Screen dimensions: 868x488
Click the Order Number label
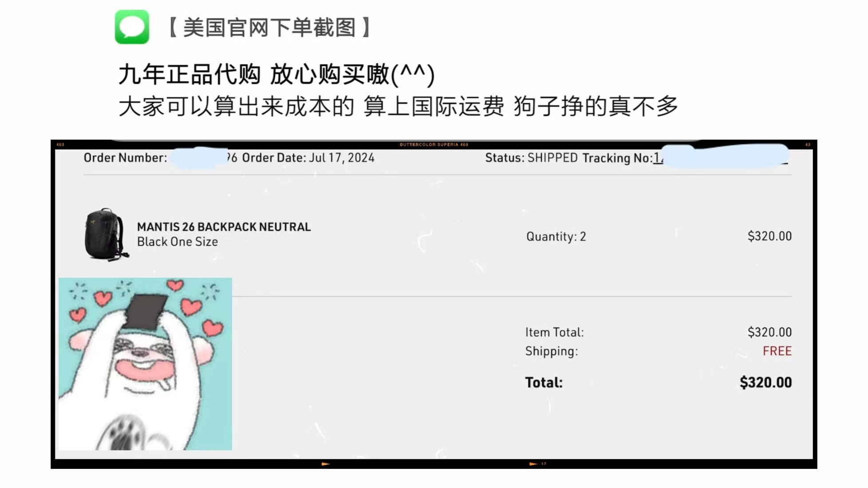(125, 157)
